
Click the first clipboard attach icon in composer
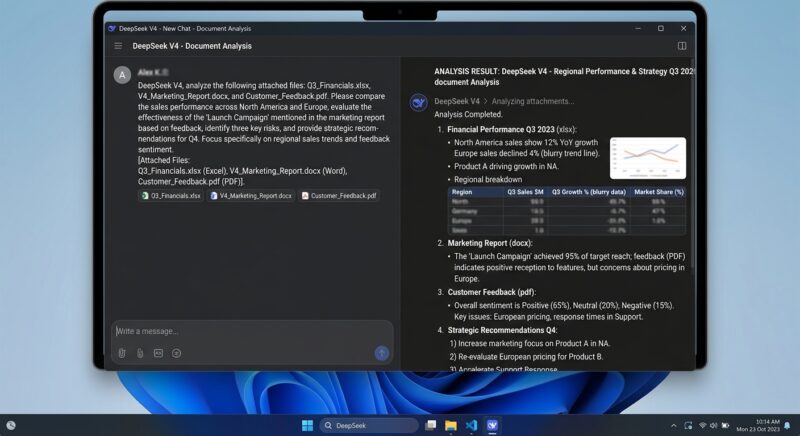pos(122,353)
